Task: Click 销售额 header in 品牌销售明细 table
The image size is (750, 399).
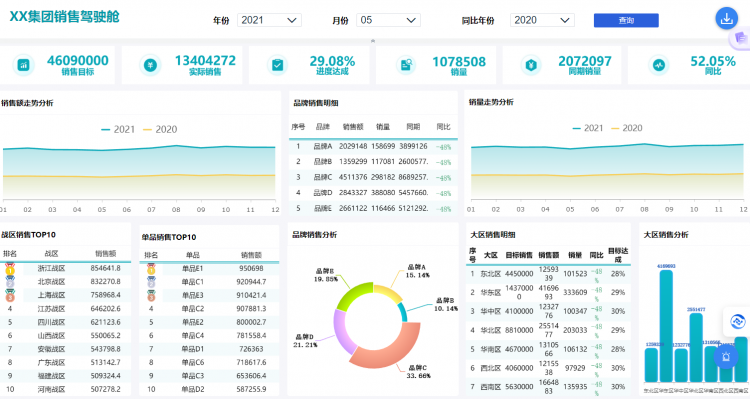Action: [x=353, y=127]
